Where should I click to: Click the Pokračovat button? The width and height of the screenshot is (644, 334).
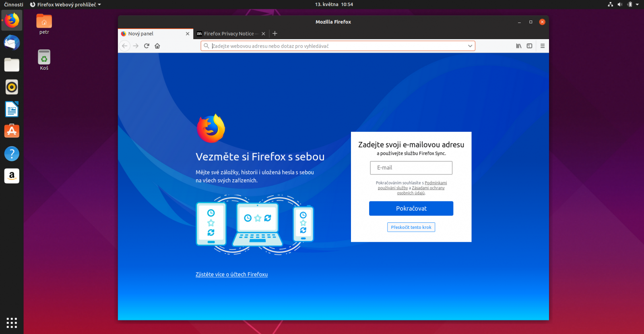click(411, 208)
